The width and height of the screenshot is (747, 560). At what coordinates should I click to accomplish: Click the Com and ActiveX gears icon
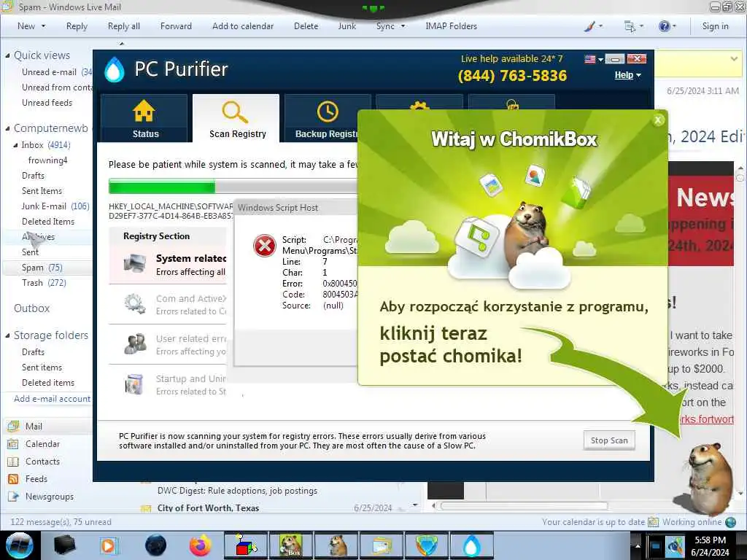tap(135, 303)
